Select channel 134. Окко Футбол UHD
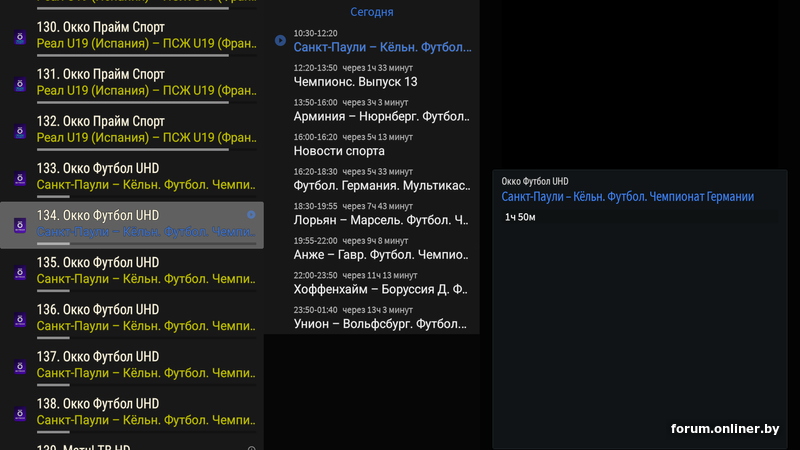 [x=132, y=225]
